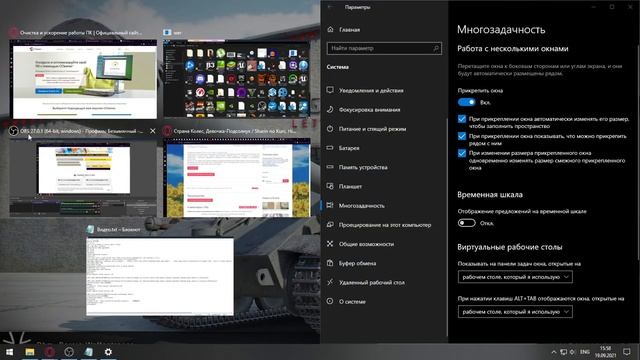The image size is (640, 360).
Task: Click the Opera browser taskbar icon
Action: tap(49, 351)
